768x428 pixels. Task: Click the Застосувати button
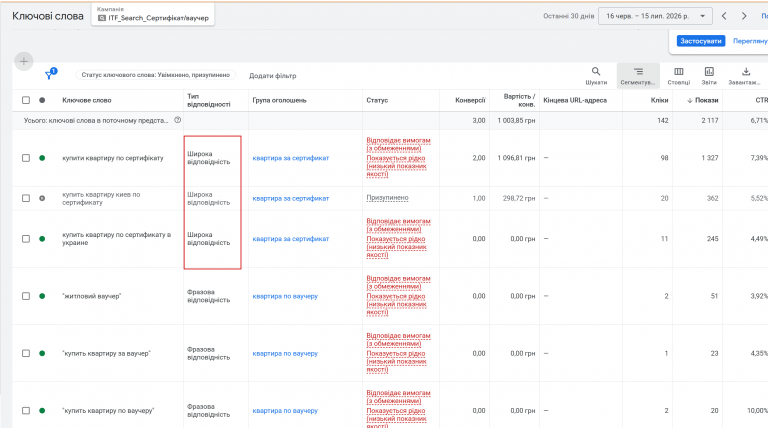[x=700, y=41]
